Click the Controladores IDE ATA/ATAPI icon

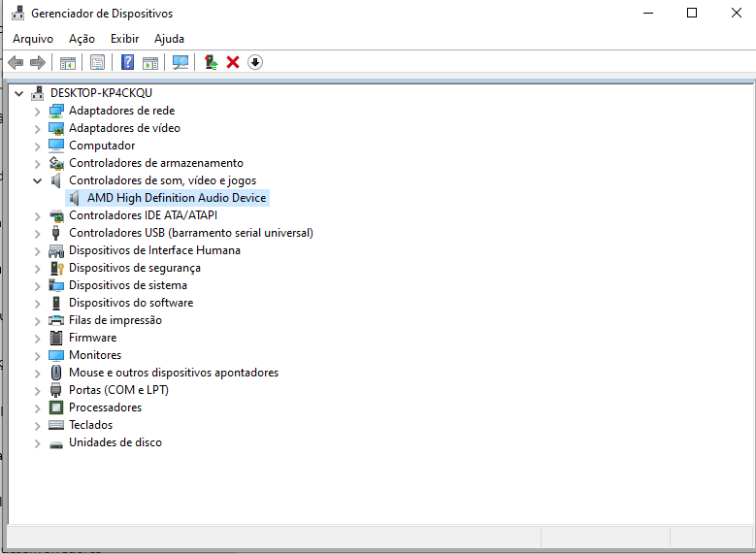[56, 215]
